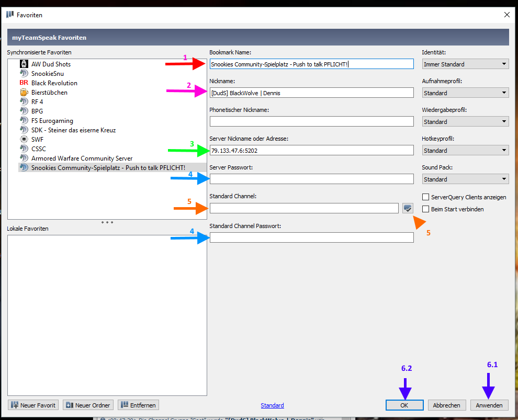The width and height of the screenshot is (518, 420).
Task: Open the Identität dropdown
Action: pos(465,64)
